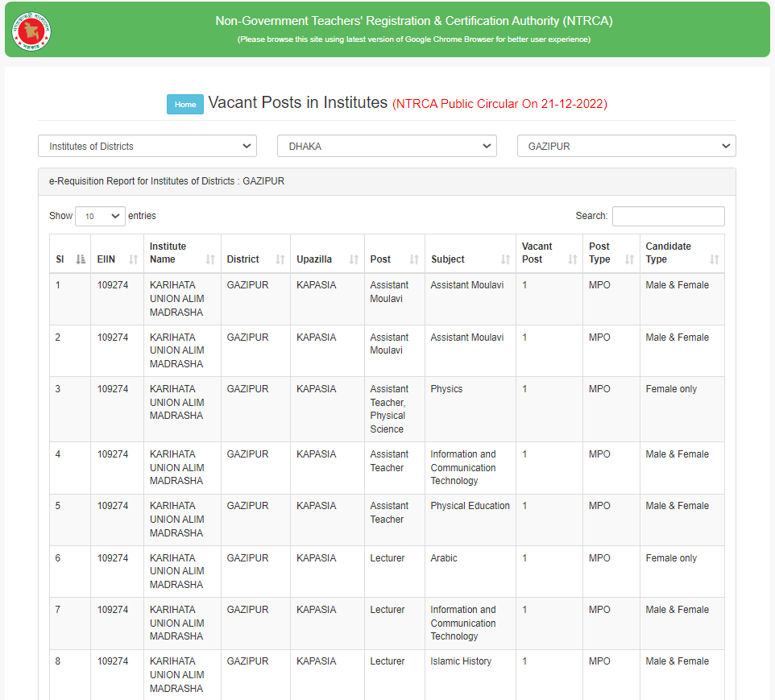
Task: Click Assistant Moulavi post in row 2
Action: [x=389, y=344]
